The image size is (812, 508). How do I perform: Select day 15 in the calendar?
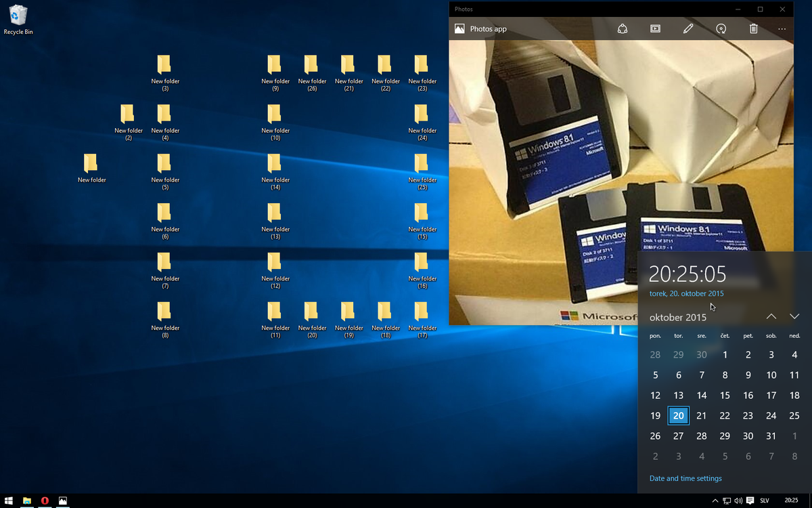725,395
